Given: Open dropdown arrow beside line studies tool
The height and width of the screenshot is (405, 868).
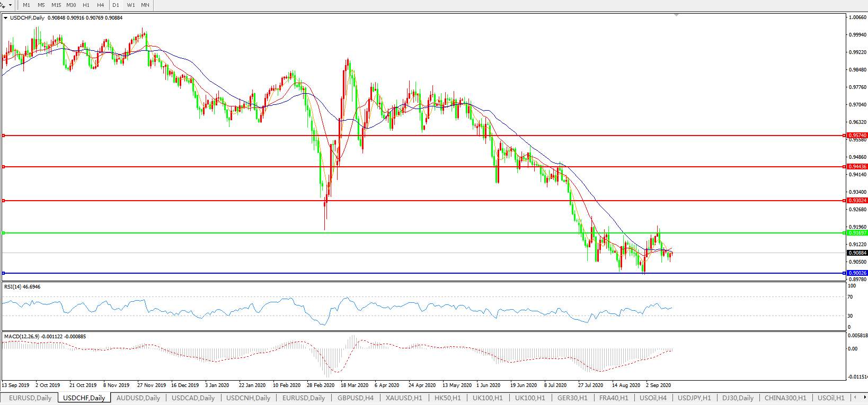Looking at the screenshot, I should coord(10,5).
